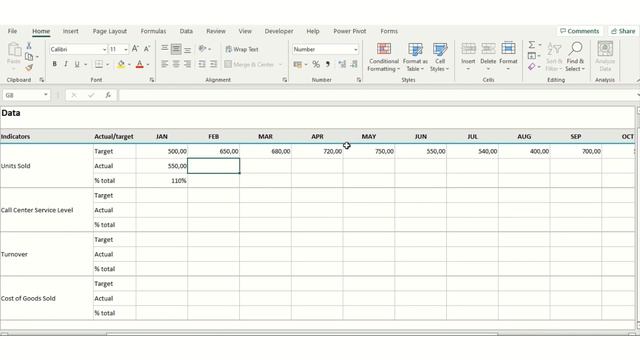Decrease font size with small A
The image size is (640, 360).
click(x=147, y=49)
